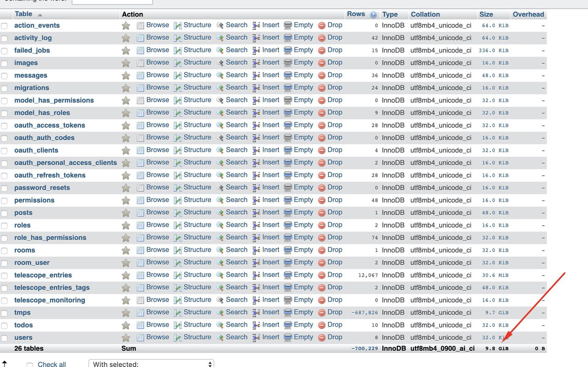Check the messages table checkbox
This screenshot has height=367, width=588.
(4, 76)
